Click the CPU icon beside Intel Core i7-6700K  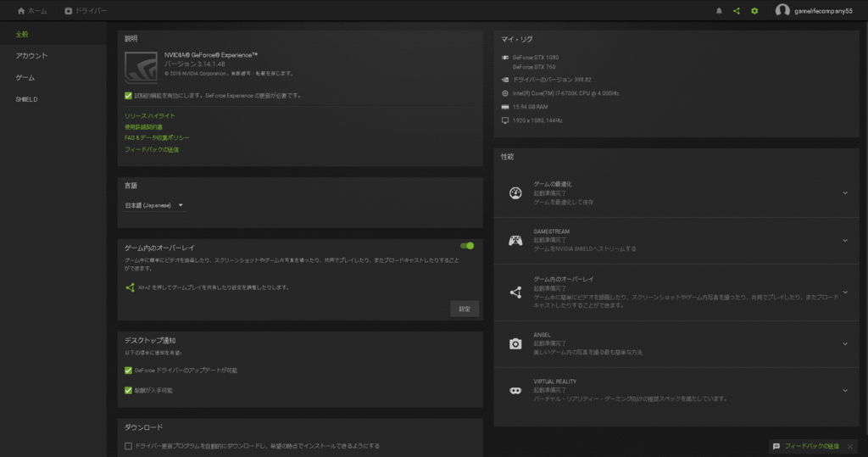pos(505,93)
